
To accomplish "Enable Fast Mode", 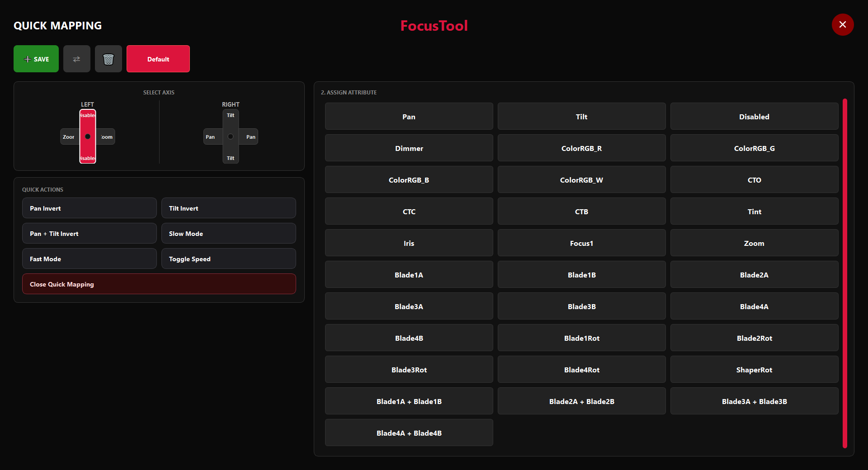I will tap(90, 258).
